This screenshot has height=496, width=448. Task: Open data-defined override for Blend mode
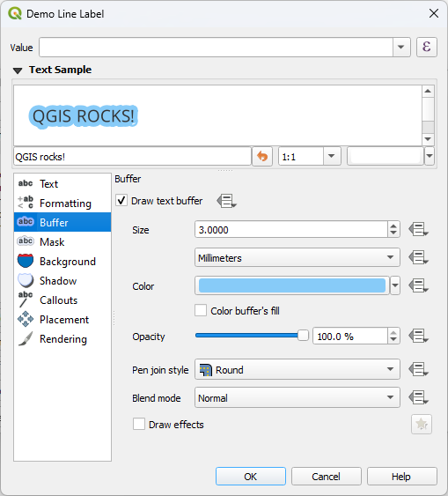tap(418, 397)
